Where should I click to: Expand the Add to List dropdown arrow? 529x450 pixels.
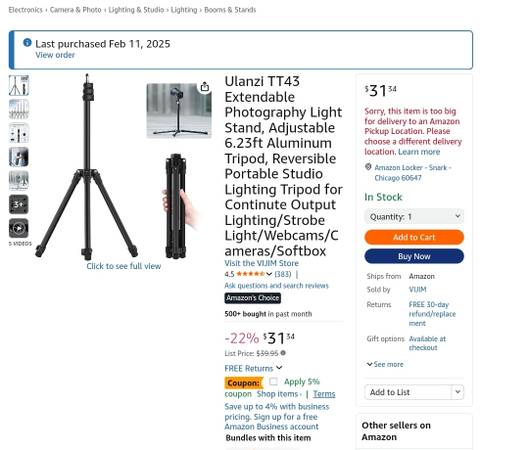(457, 392)
